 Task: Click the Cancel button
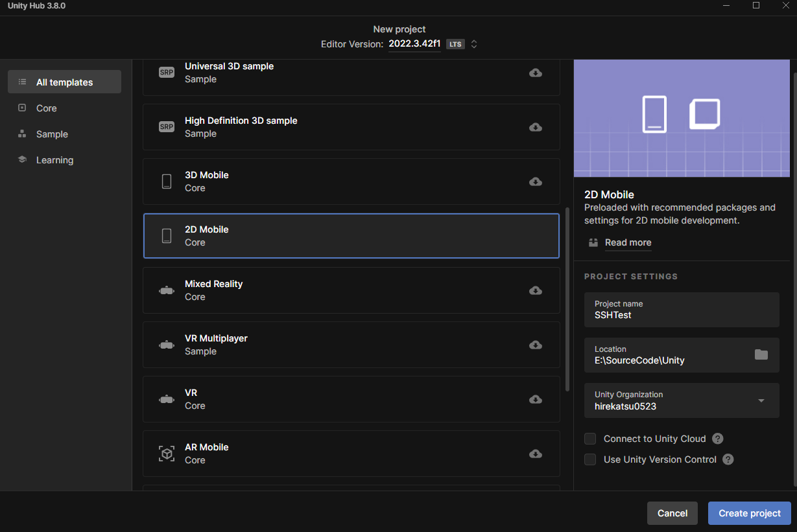[672, 513]
